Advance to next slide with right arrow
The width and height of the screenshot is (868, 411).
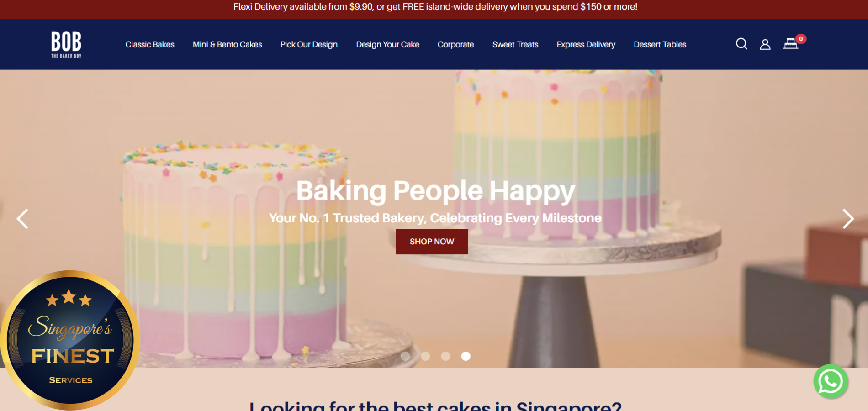pos(848,219)
